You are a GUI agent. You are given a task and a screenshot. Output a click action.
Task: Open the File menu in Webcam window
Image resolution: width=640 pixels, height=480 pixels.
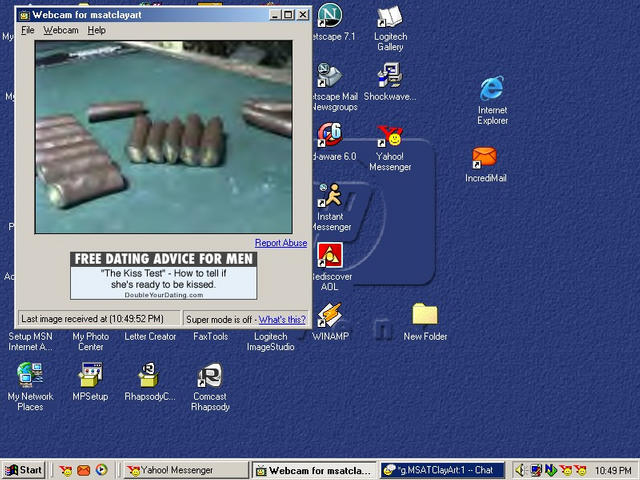[28, 30]
